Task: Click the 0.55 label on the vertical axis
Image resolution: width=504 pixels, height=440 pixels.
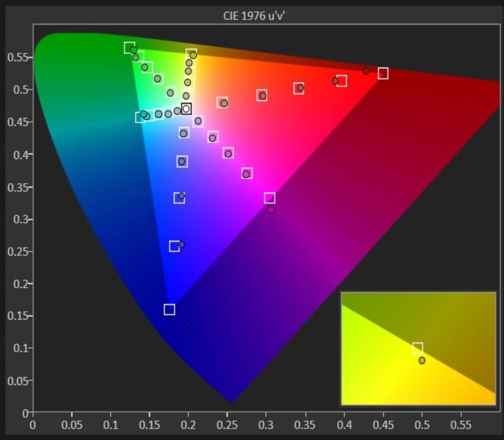Action: 19,57
